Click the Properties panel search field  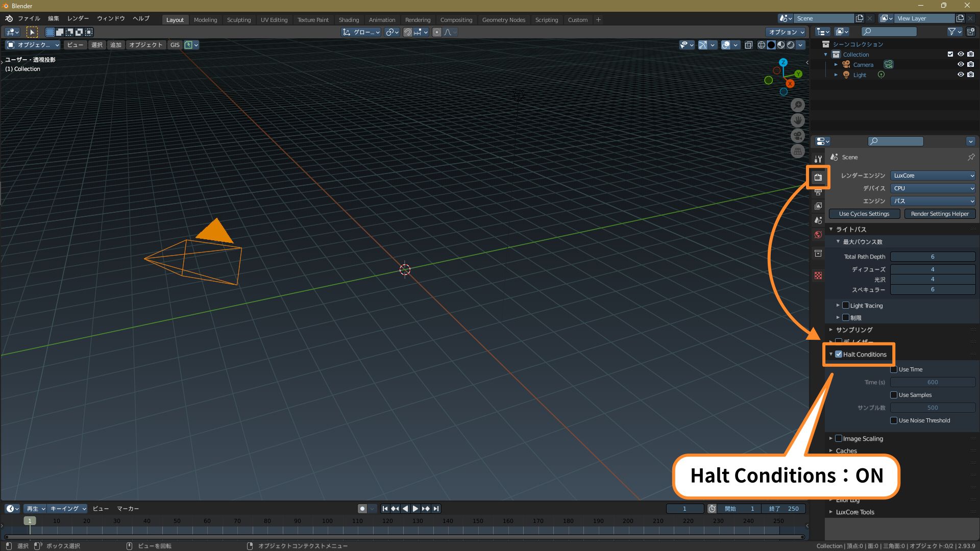(x=896, y=141)
